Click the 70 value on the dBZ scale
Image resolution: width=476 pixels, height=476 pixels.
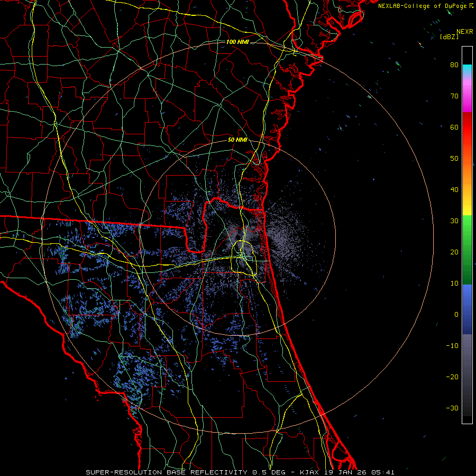[454, 96]
